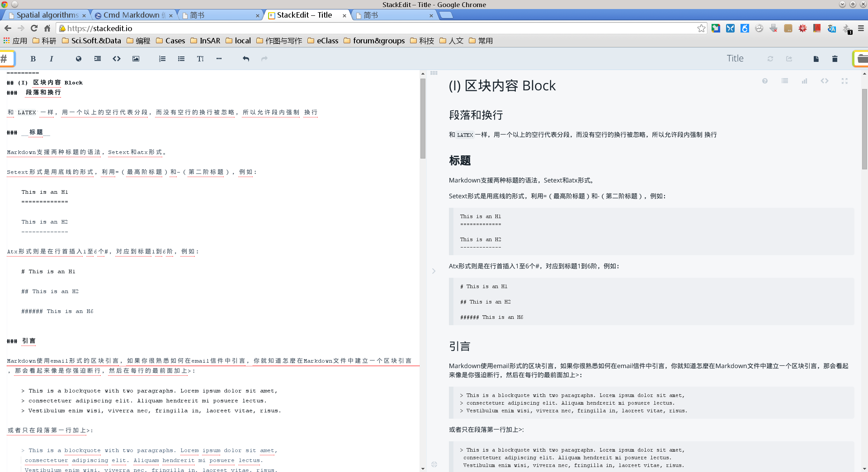The height and width of the screenshot is (472, 868).
Task: Apply italic formatting from the toolbar
Action: click(52, 59)
